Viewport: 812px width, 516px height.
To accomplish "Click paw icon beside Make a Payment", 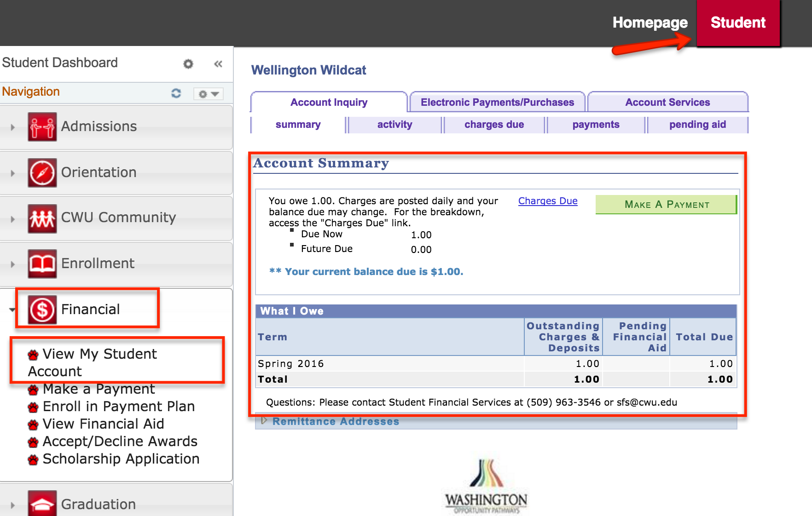I will 33,390.
